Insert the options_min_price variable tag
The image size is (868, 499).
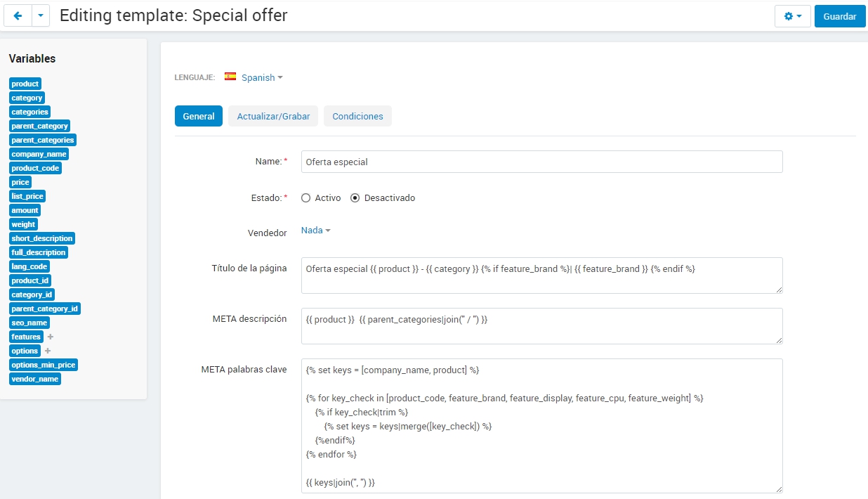click(44, 365)
